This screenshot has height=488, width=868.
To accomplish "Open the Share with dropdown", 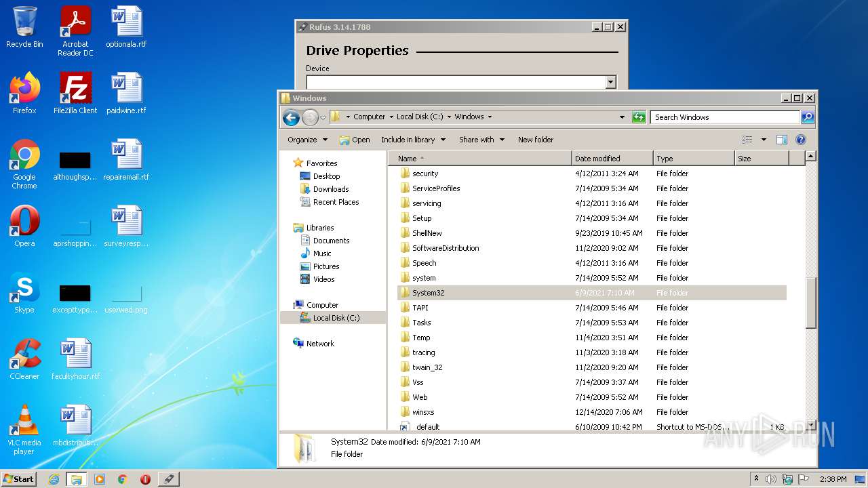I will (481, 140).
